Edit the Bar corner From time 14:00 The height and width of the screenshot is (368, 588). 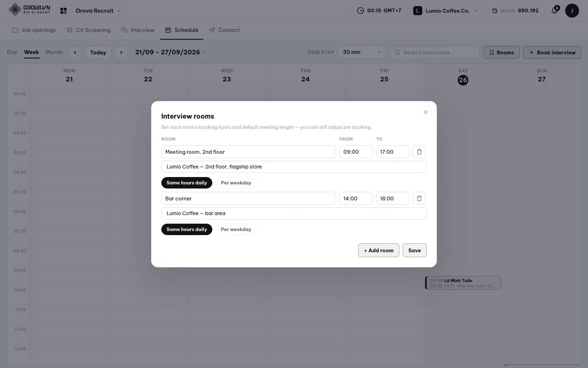pyautogui.click(x=356, y=198)
